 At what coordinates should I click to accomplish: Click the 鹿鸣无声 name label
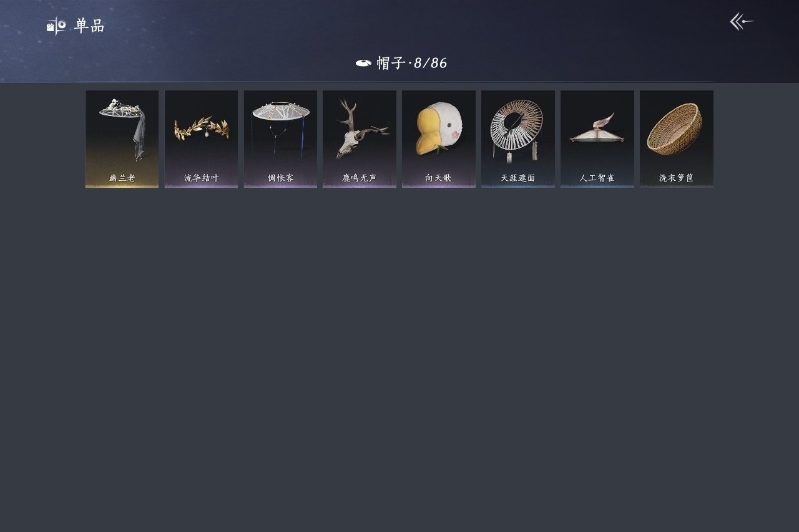point(360,178)
